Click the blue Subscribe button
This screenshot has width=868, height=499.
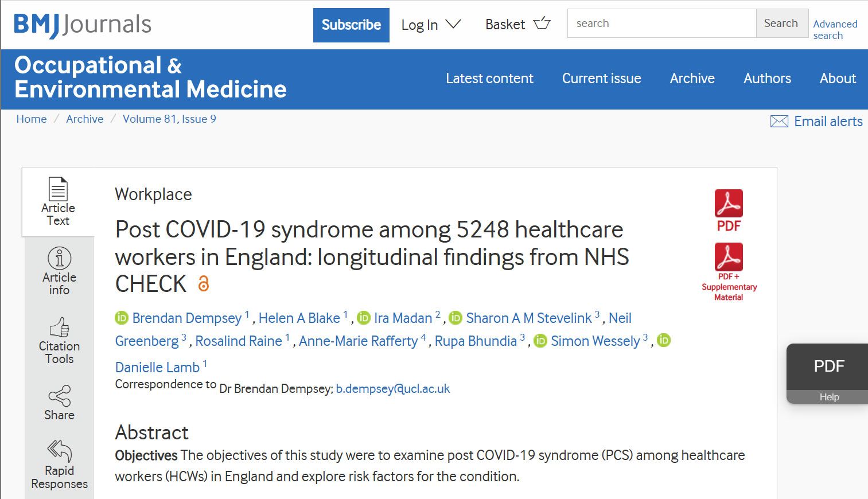click(351, 25)
